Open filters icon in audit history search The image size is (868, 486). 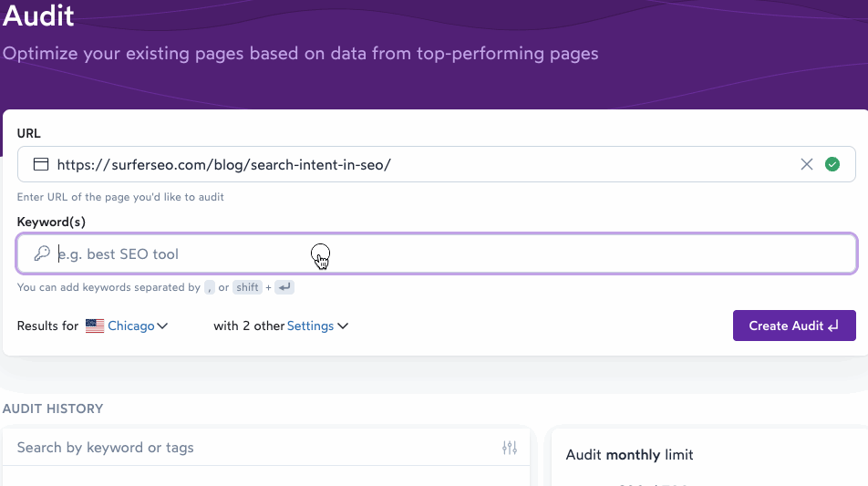coord(509,448)
